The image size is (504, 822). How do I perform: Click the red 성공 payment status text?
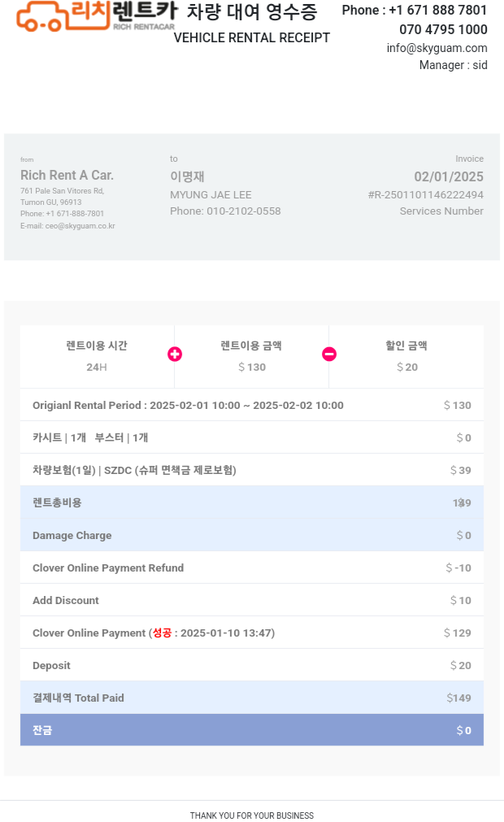click(162, 633)
